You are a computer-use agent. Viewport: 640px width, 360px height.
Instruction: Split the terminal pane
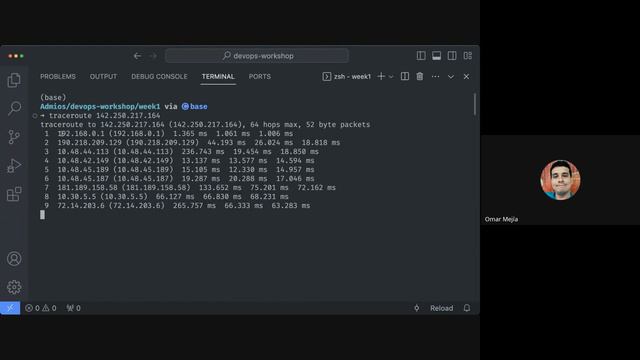(x=404, y=76)
